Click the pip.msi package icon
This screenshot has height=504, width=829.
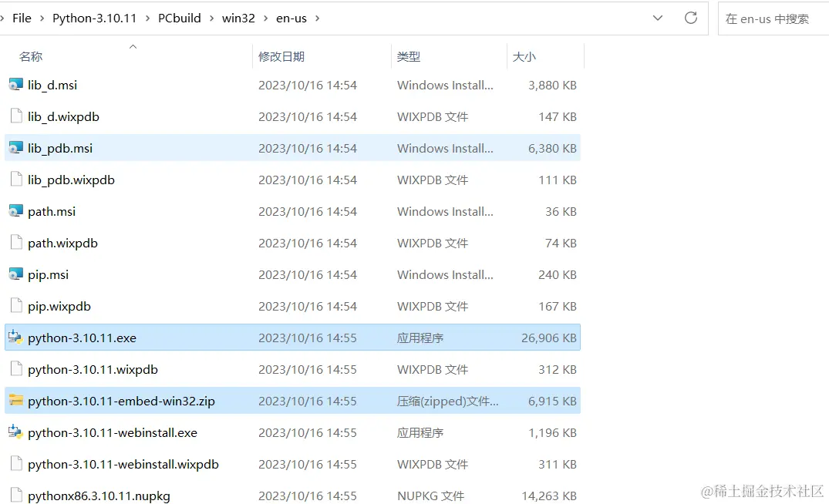(14, 274)
